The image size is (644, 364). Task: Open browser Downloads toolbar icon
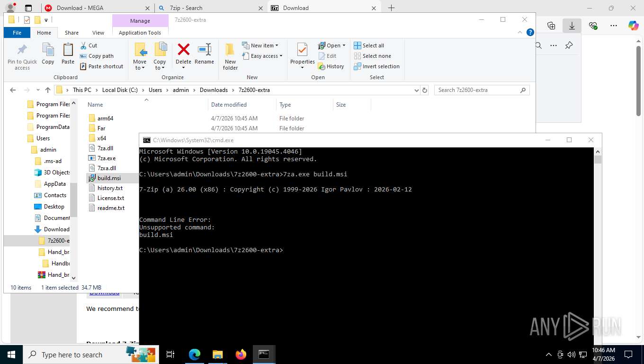click(572, 26)
